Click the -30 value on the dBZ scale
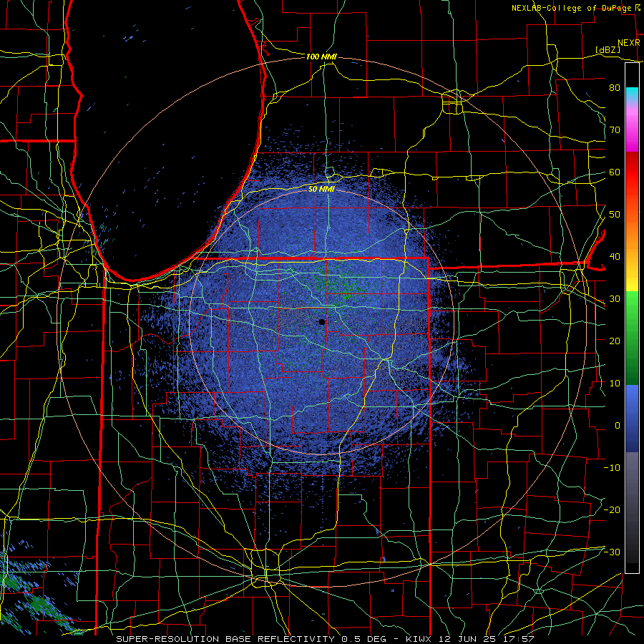The height and width of the screenshot is (644, 644). tap(612, 552)
